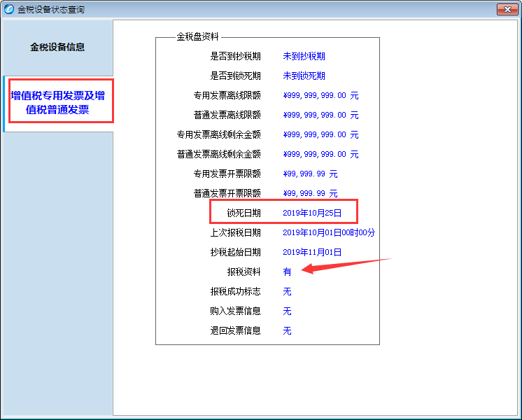
Task: Click the 专用发票离线剩余金额 amount value
Action: (x=320, y=134)
